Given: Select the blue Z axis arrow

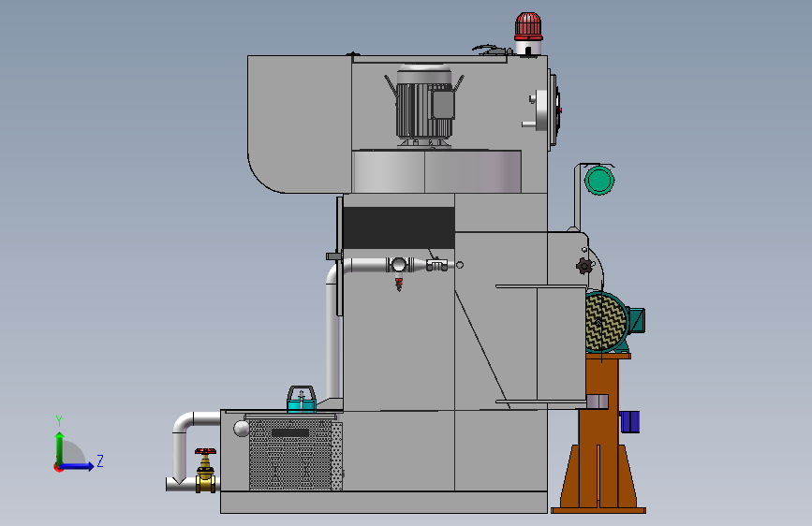Looking at the screenshot, I should click(77, 466).
